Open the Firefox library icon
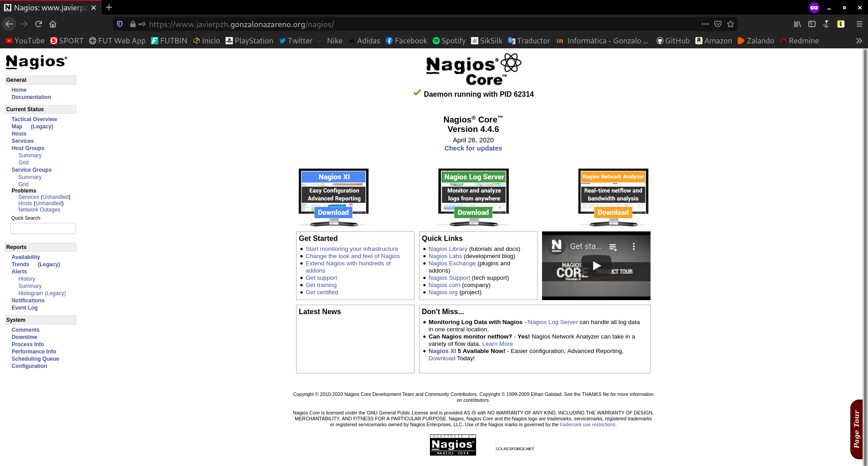The width and height of the screenshot is (868, 466). 797,24
